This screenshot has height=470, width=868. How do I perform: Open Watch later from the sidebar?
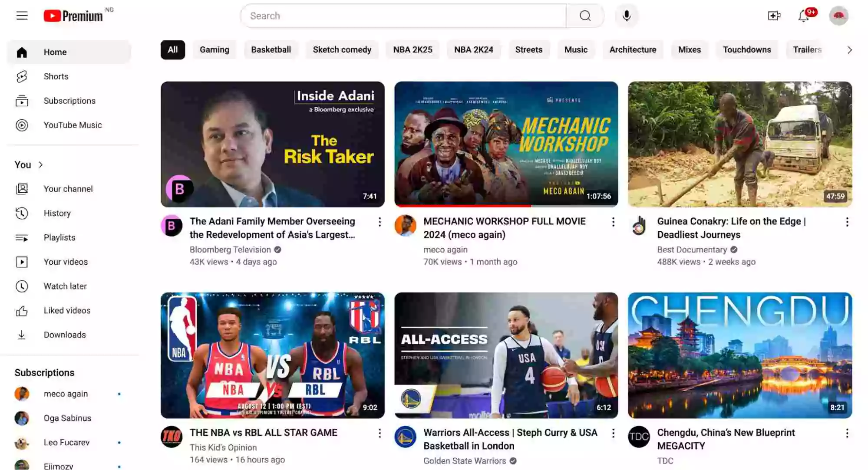click(x=66, y=286)
